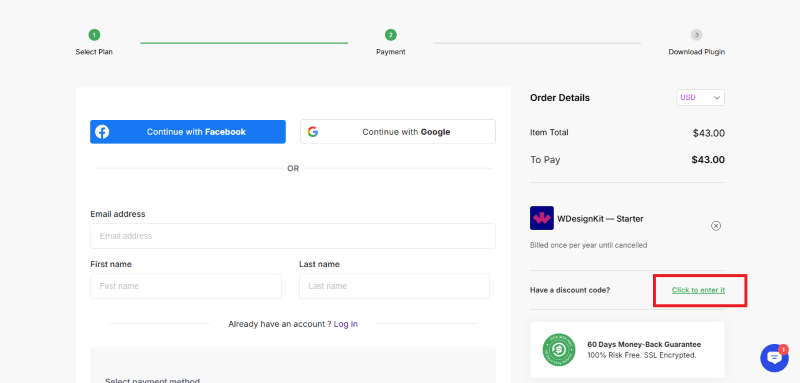Image resolution: width=800 pixels, height=383 pixels.
Task: Focus the Email address field
Action: click(x=293, y=236)
